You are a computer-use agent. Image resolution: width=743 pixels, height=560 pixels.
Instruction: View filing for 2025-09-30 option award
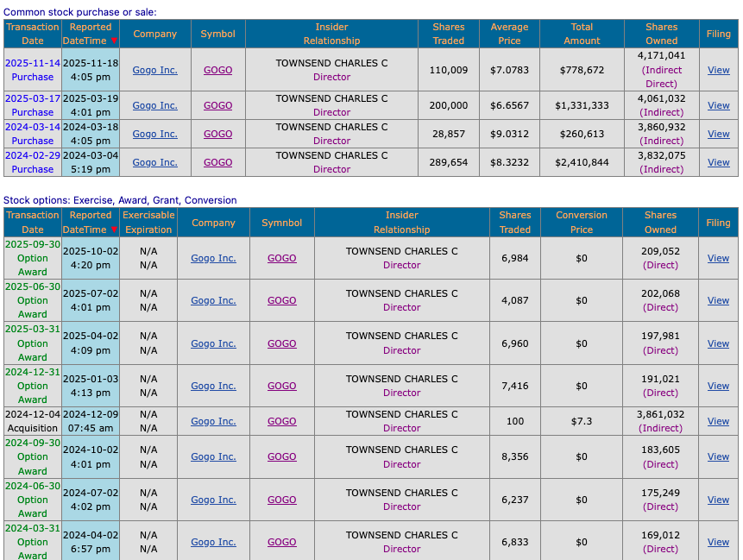[x=718, y=258]
